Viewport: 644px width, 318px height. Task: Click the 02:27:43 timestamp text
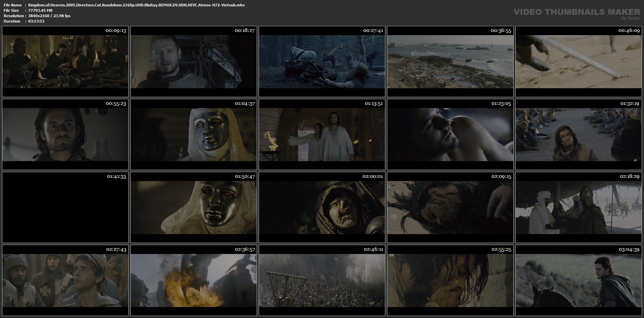116,249
